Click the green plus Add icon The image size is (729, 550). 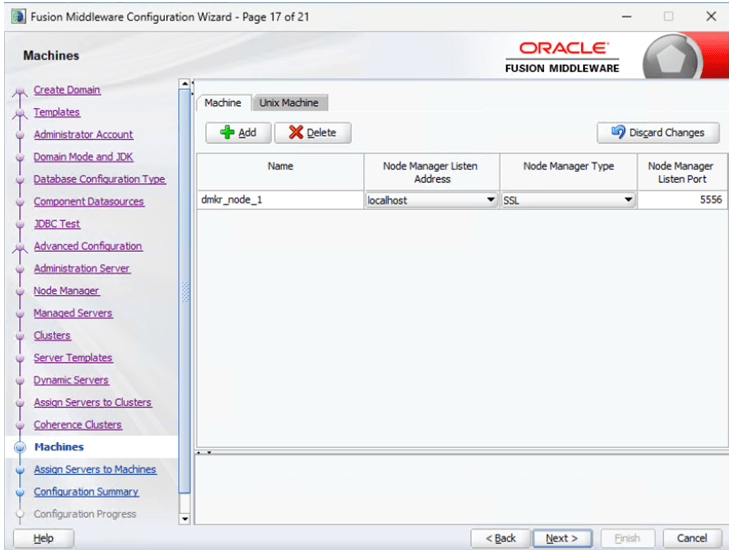[227, 133]
